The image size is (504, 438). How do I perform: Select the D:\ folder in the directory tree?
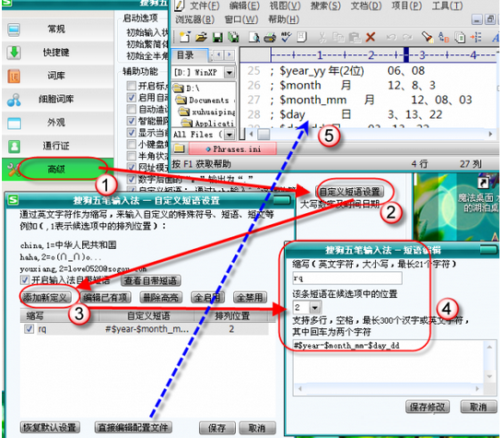(187, 88)
